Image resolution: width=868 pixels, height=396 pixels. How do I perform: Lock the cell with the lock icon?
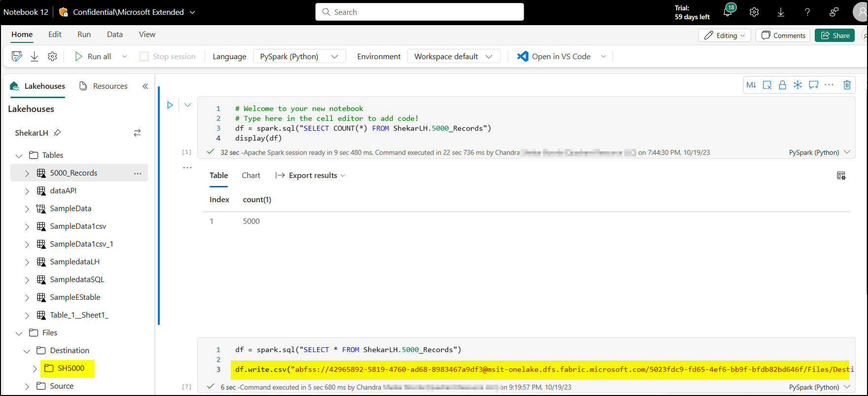click(x=782, y=85)
